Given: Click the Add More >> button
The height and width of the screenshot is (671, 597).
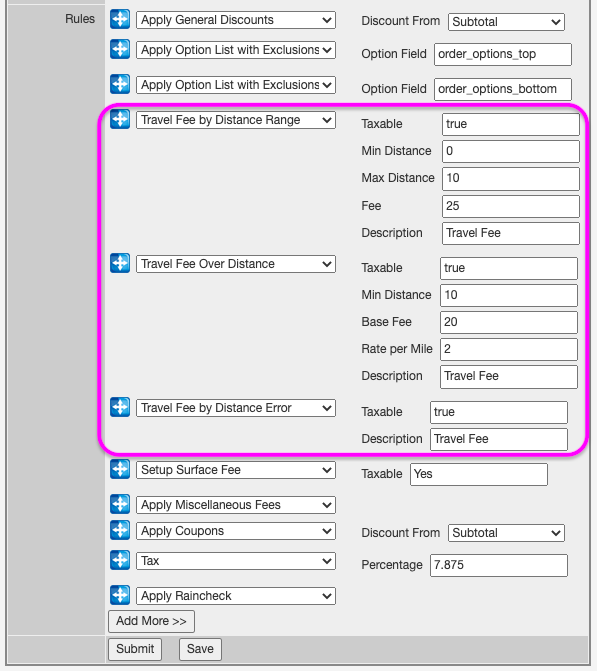Looking at the screenshot, I should click(x=151, y=621).
